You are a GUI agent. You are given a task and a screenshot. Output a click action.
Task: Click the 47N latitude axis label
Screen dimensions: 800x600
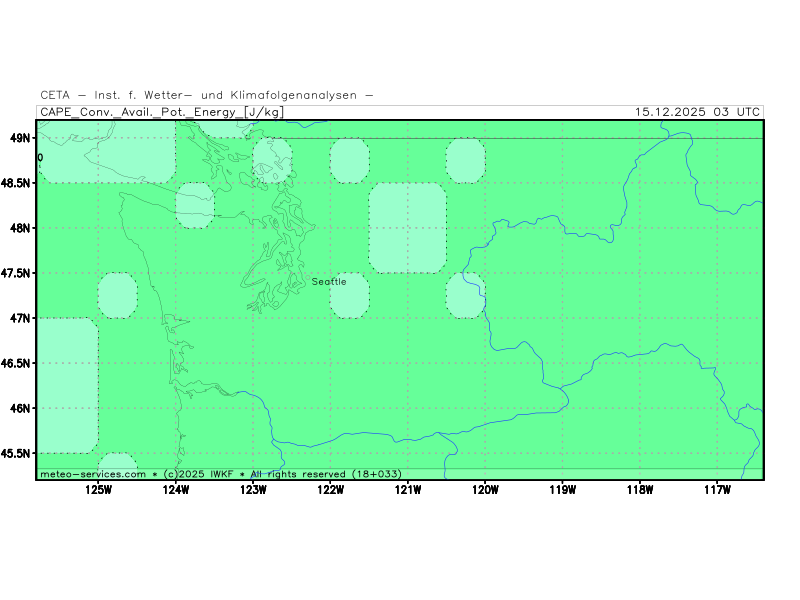tap(20, 318)
